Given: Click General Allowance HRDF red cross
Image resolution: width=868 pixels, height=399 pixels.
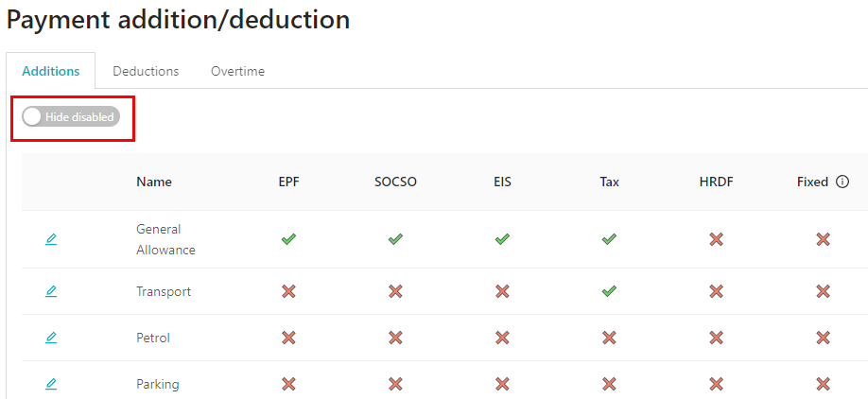Looking at the screenshot, I should [717, 239].
